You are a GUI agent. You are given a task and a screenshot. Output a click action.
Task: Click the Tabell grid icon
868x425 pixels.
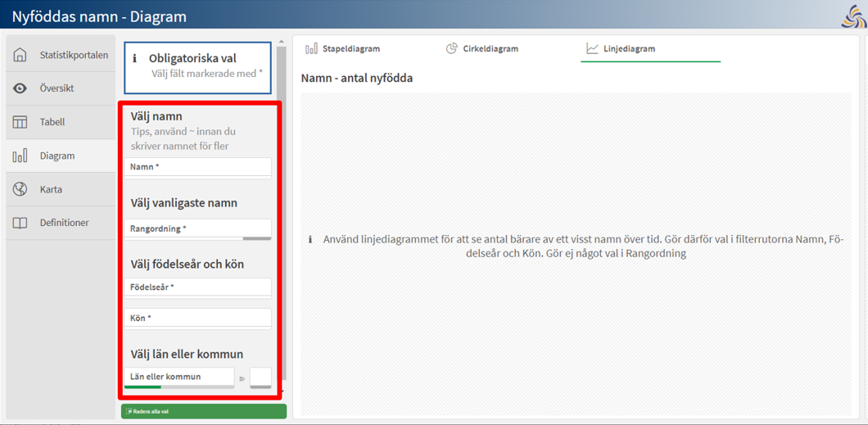[x=20, y=122]
